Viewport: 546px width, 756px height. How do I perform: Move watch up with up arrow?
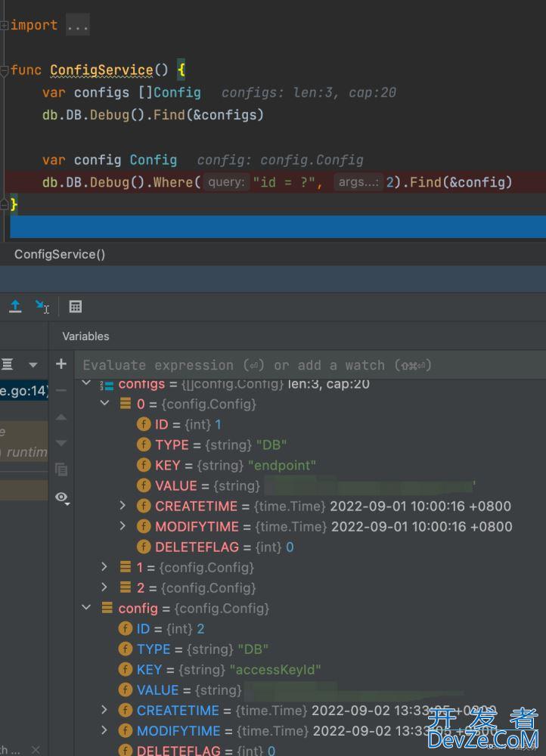(x=61, y=417)
